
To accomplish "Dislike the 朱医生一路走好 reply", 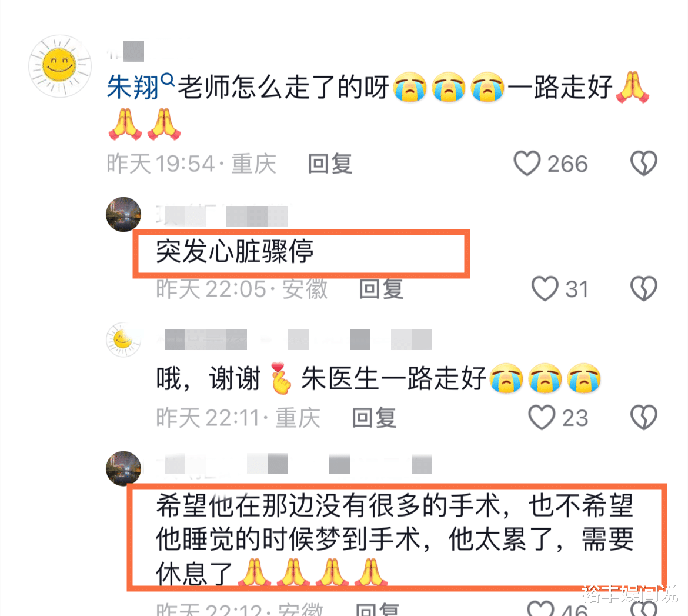I will tap(644, 417).
